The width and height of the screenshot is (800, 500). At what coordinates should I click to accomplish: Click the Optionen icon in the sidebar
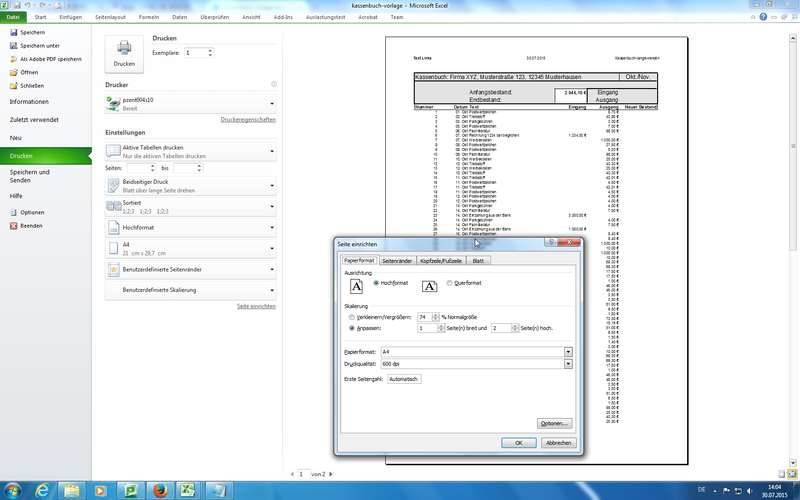pos(13,213)
